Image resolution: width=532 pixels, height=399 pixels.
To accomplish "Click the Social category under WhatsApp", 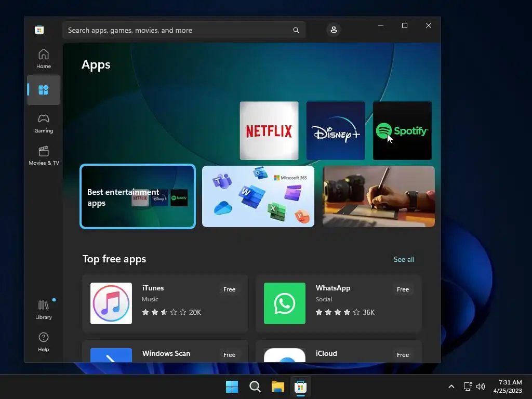I will [x=324, y=299].
